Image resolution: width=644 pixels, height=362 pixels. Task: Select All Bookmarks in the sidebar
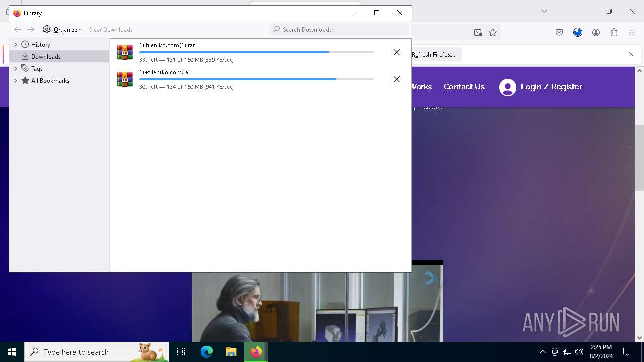50,81
